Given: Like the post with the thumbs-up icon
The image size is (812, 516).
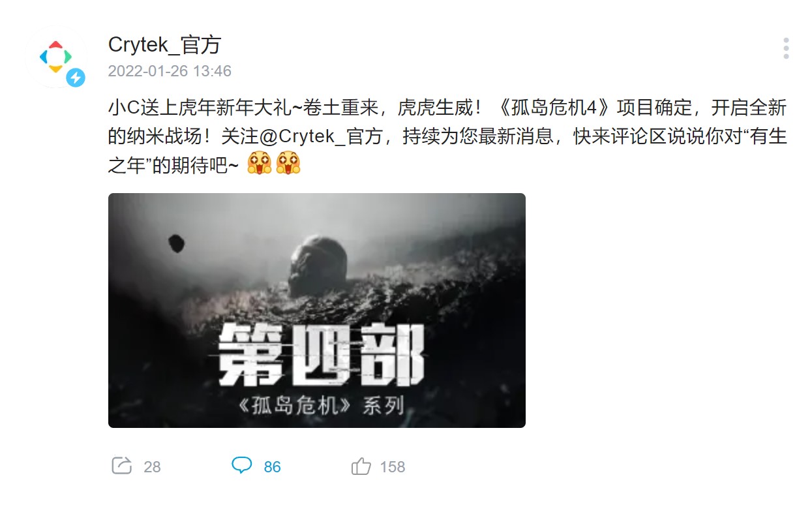Looking at the screenshot, I should pyautogui.click(x=361, y=466).
